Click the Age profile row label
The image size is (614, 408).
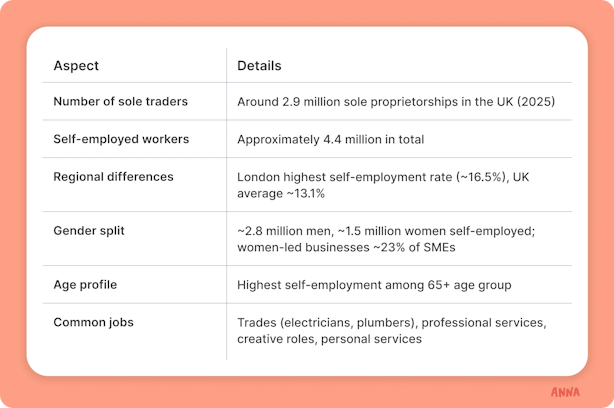(85, 285)
